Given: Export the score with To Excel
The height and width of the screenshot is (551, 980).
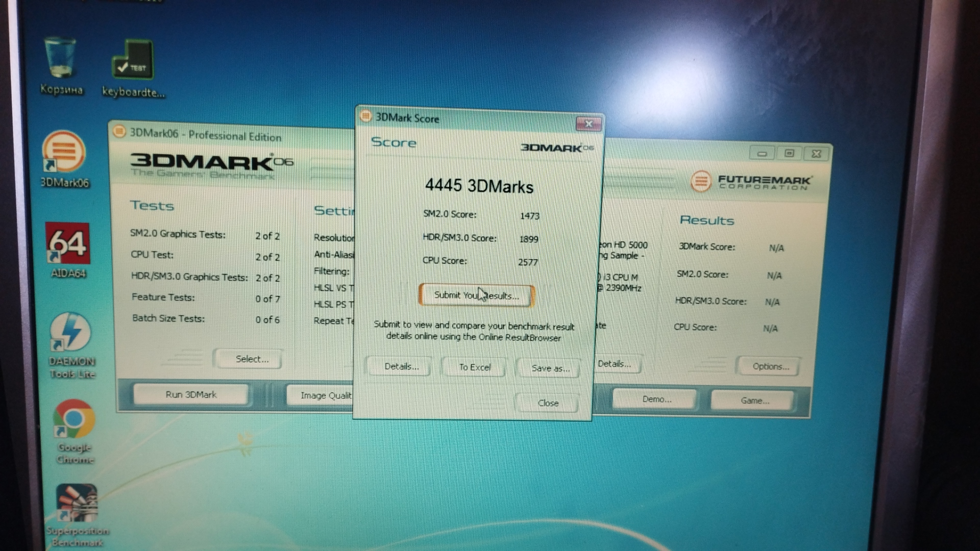Looking at the screenshot, I should pyautogui.click(x=475, y=367).
